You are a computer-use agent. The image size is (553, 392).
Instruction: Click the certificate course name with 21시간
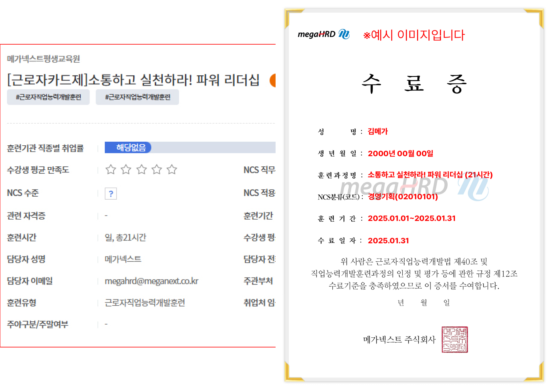(430, 175)
